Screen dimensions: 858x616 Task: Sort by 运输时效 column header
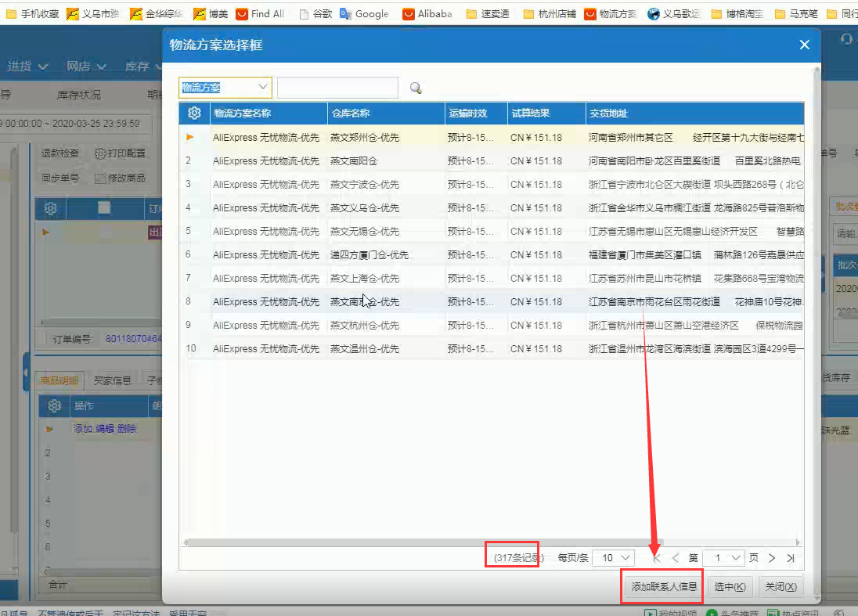[476, 113]
